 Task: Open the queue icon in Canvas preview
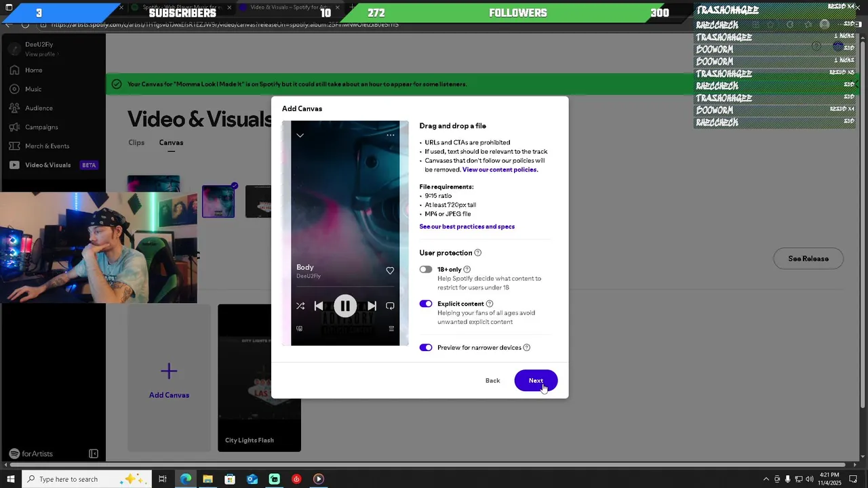pyautogui.click(x=391, y=329)
